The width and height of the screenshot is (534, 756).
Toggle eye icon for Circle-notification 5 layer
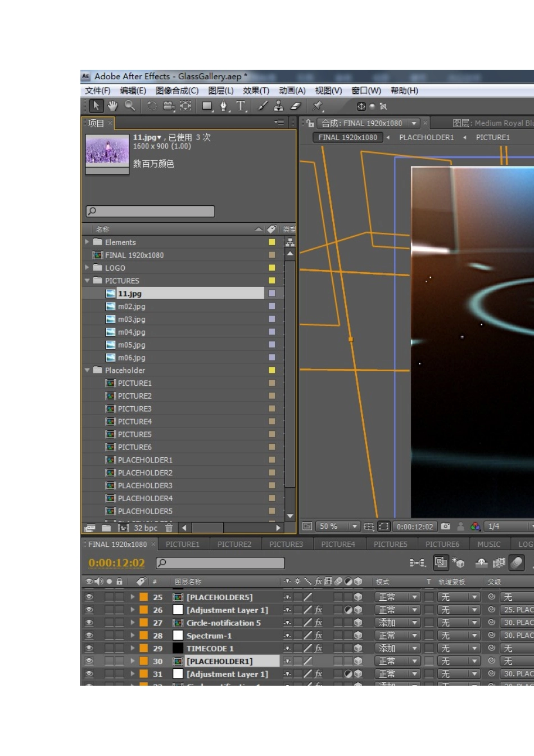(89, 623)
